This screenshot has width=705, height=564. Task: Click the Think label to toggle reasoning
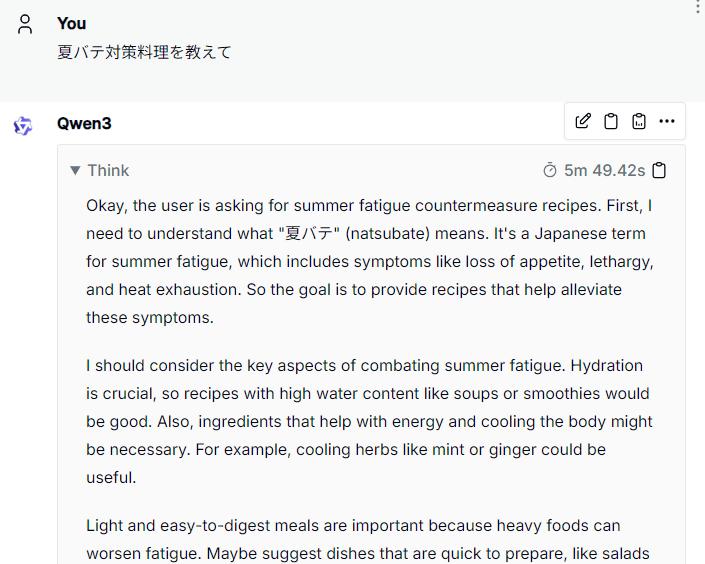pos(108,170)
